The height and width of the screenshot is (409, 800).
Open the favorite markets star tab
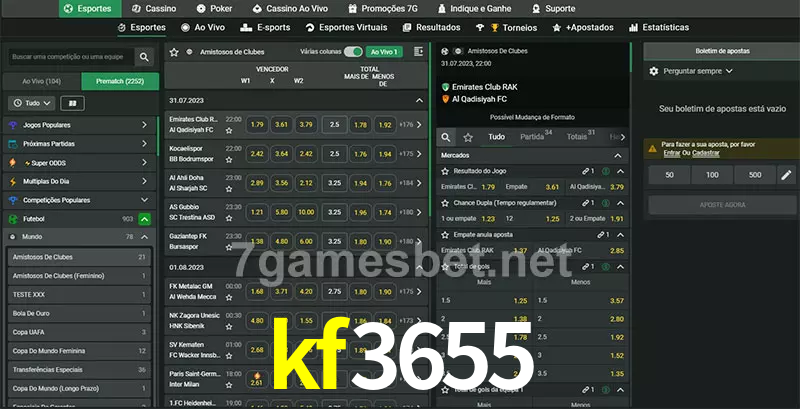pyautogui.click(x=468, y=137)
